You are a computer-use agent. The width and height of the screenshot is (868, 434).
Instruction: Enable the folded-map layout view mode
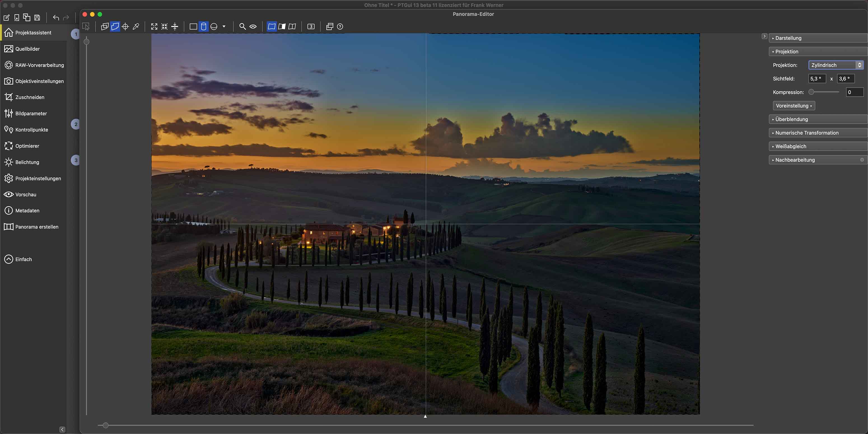pyautogui.click(x=292, y=27)
